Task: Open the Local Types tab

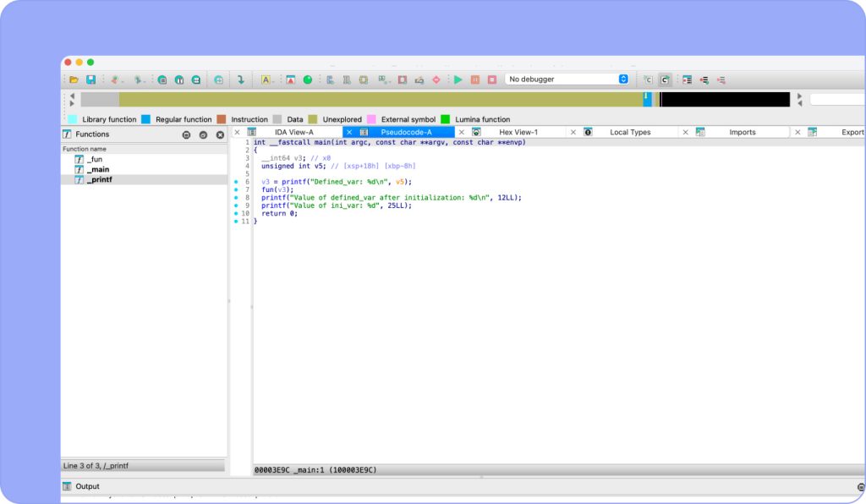Action: coord(630,133)
